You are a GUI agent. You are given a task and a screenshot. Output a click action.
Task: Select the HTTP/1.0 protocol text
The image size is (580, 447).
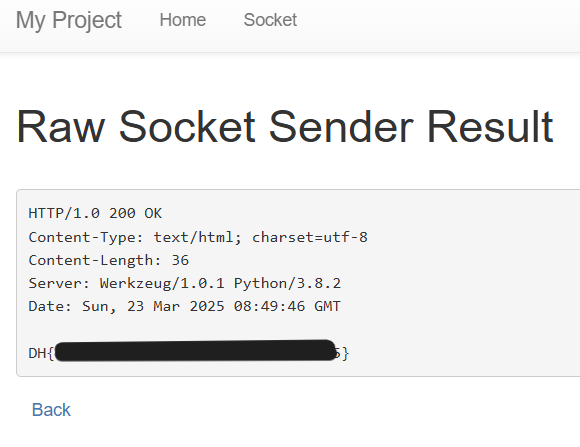(64, 214)
